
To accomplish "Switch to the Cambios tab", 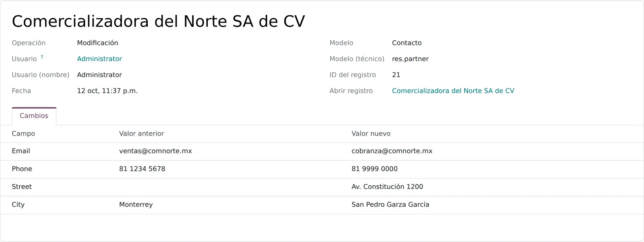I will pyautogui.click(x=34, y=116).
